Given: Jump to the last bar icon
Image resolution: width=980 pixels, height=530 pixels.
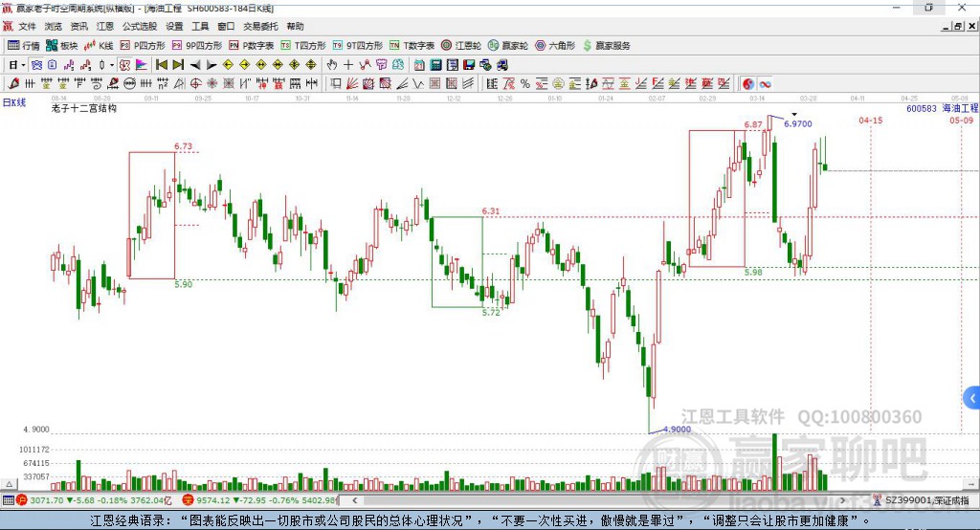Looking at the screenshot, I should pos(178,65).
